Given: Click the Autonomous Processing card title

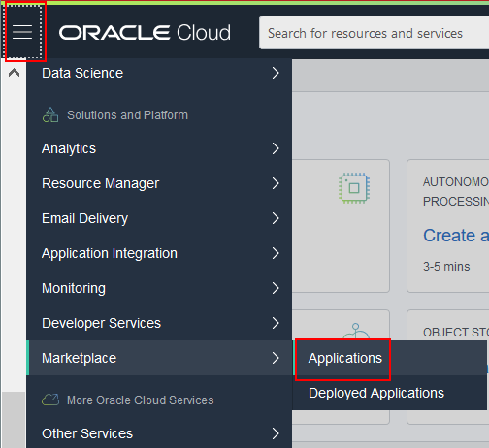Looking at the screenshot, I should (x=456, y=192).
